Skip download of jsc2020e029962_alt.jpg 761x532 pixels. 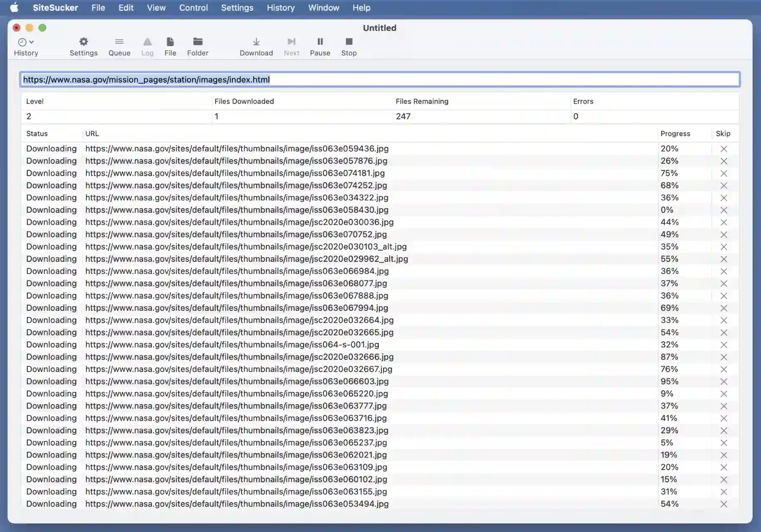(x=724, y=259)
